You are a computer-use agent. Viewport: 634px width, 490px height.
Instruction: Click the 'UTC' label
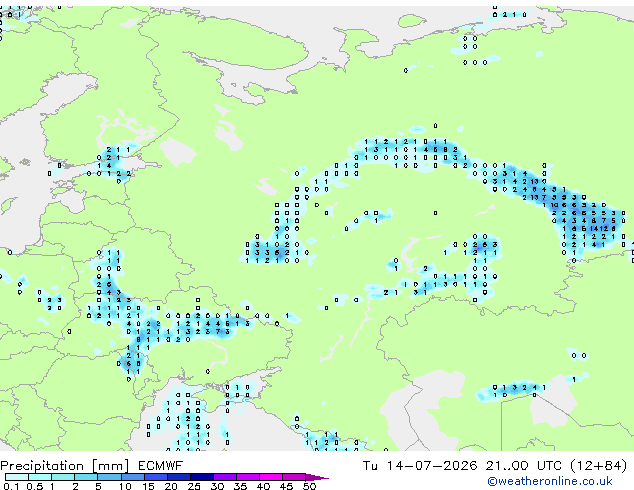click(x=549, y=466)
